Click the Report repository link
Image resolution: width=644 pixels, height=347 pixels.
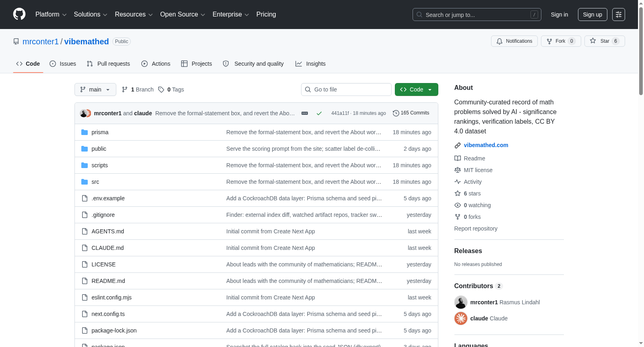click(476, 229)
